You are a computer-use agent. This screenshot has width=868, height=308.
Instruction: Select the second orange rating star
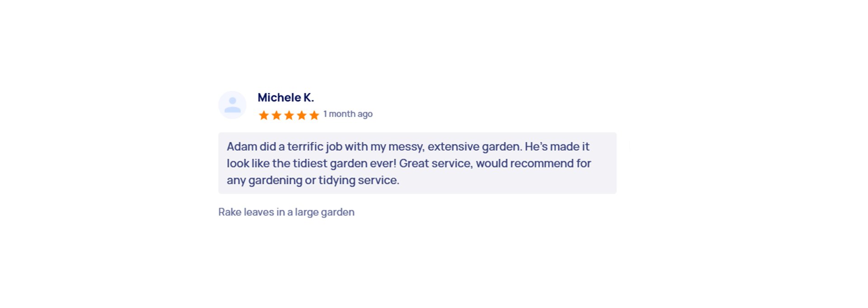(x=276, y=115)
